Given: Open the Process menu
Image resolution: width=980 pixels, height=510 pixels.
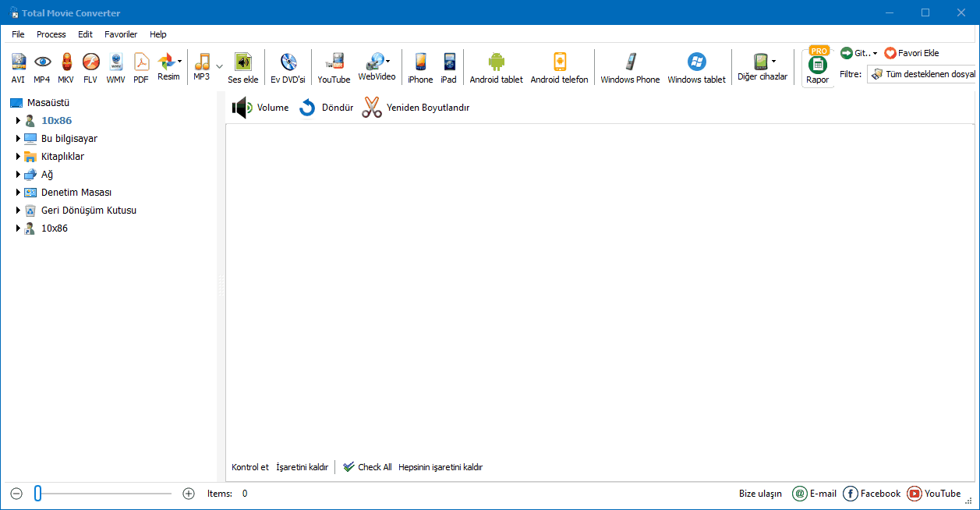Looking at the screenshot, I should tap(51, 34).
